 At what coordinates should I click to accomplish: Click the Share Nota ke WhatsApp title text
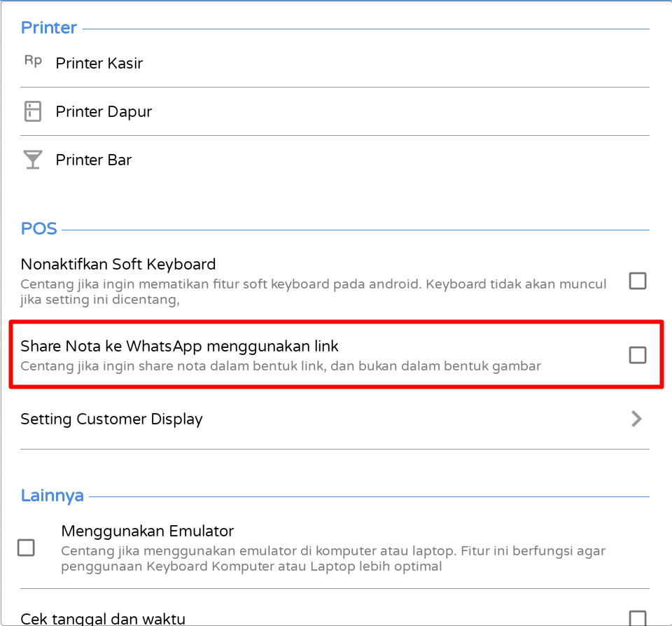[180, 346]
